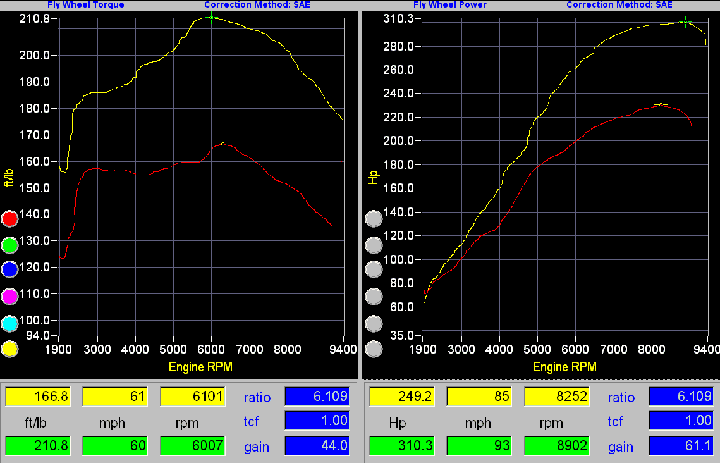The image size is (720, 463).
Task: Click the Fly Wheel Torque title
Action: (x=83, y=5)
